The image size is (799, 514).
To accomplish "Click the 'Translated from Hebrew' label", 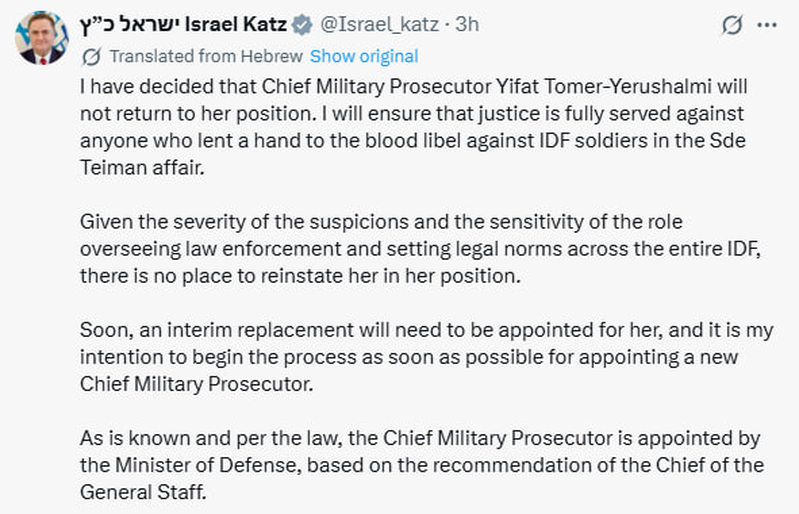I will [206, 56].
